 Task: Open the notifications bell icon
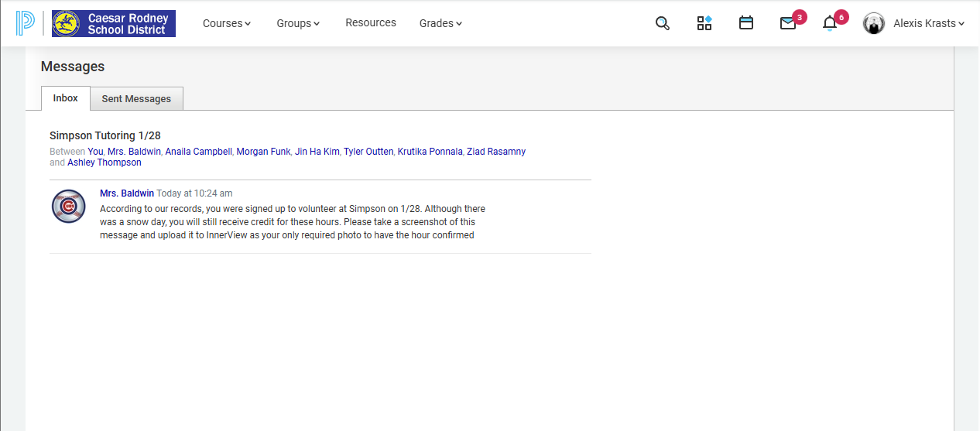tap(830, 23)
